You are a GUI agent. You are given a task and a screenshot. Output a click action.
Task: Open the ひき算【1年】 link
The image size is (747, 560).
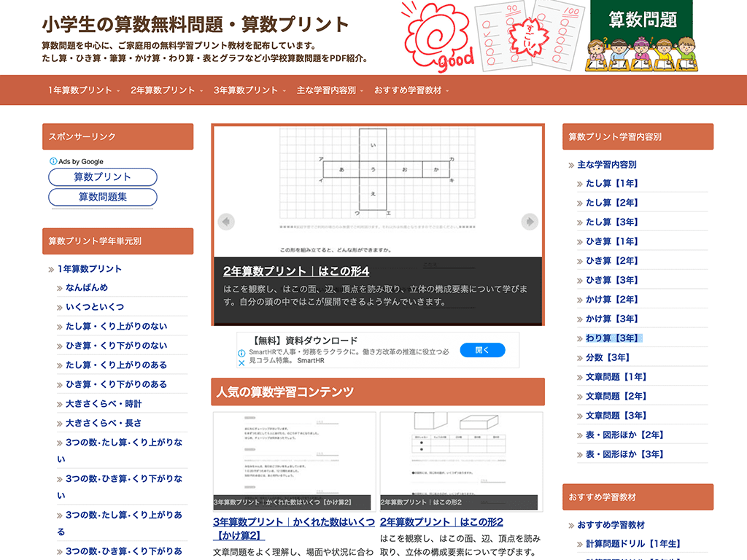pos(612,241)
